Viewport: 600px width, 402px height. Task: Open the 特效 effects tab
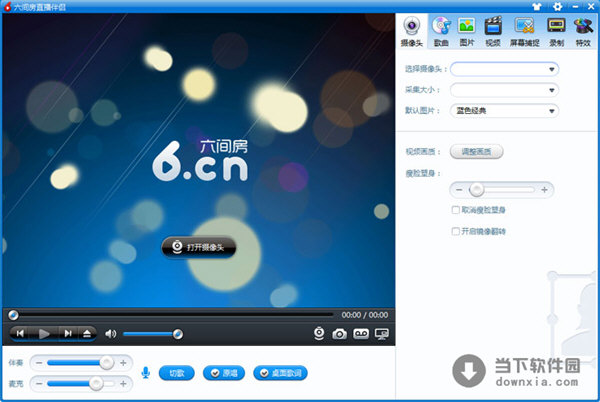pos(583,32)
